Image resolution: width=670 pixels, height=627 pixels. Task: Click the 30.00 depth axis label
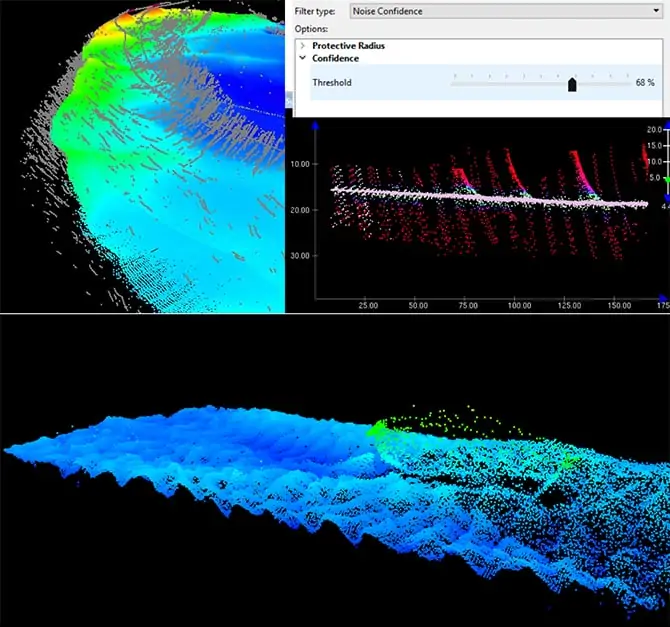[x=300, y=256]
